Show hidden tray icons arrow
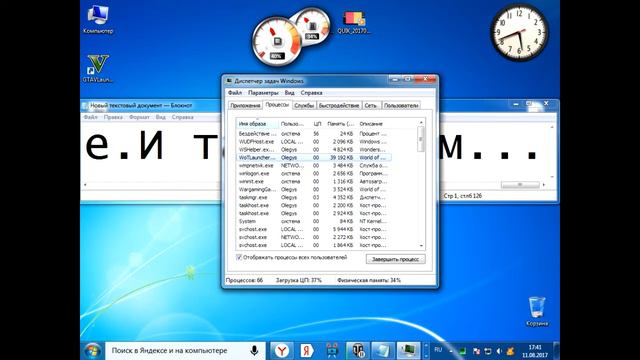Viewport: 640px width, 360px height. pos(451,351)
